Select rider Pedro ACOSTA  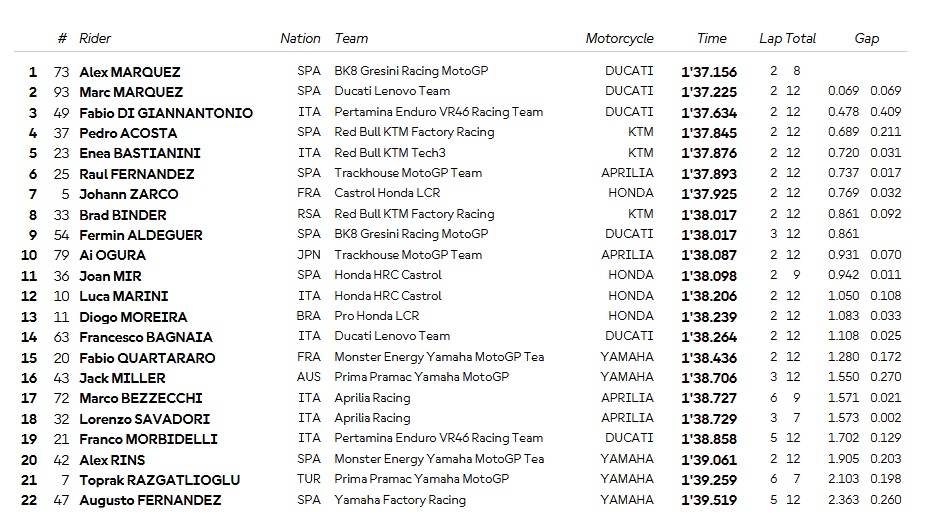click(128, 133)
